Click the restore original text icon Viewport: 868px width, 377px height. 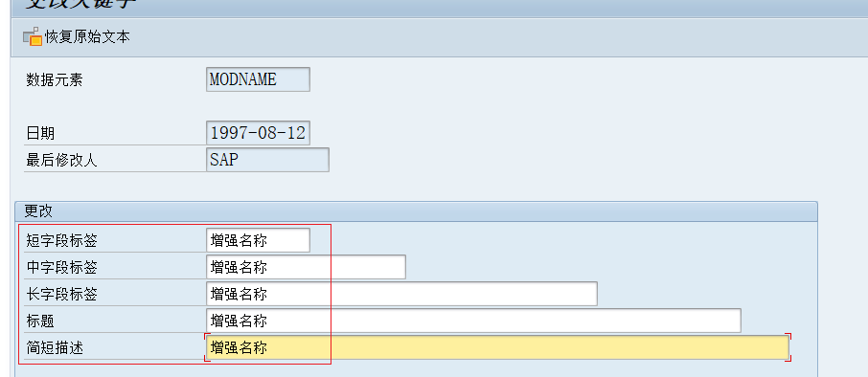point(33,36)
